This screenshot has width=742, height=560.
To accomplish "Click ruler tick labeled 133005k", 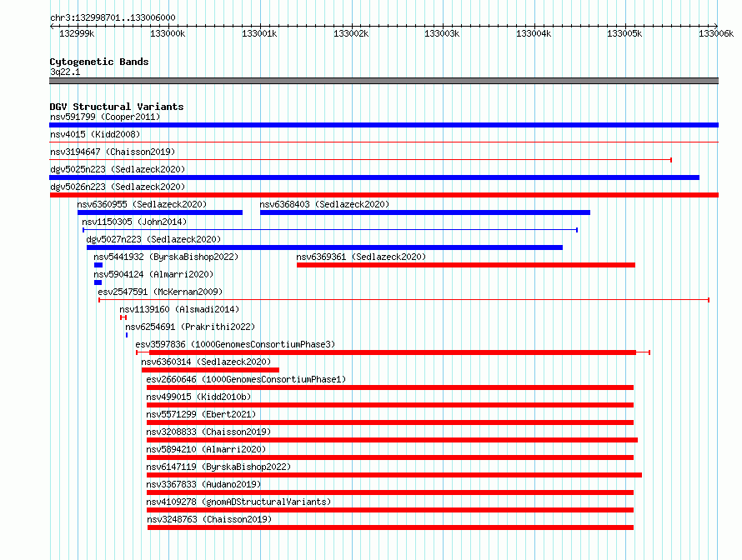I will (x=625, y=33).
